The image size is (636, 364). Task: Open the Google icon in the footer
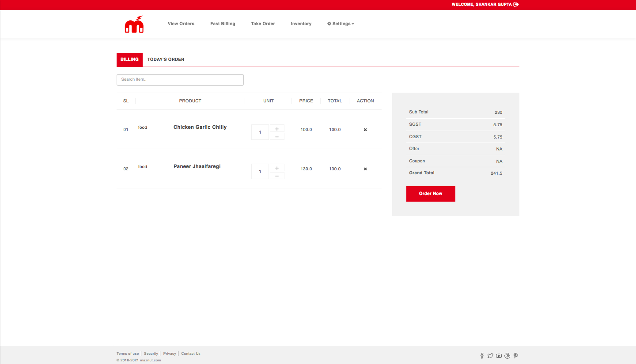click(x=507, y=356)
